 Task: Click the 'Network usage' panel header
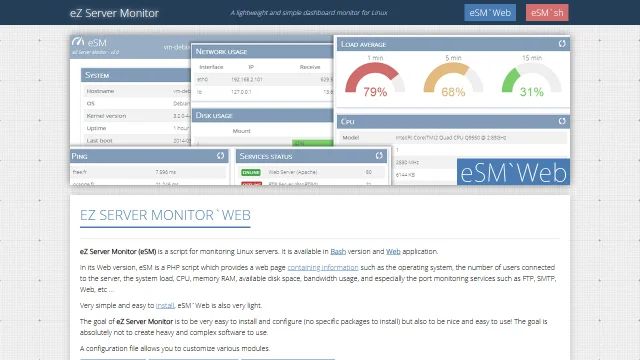point(262,51)
